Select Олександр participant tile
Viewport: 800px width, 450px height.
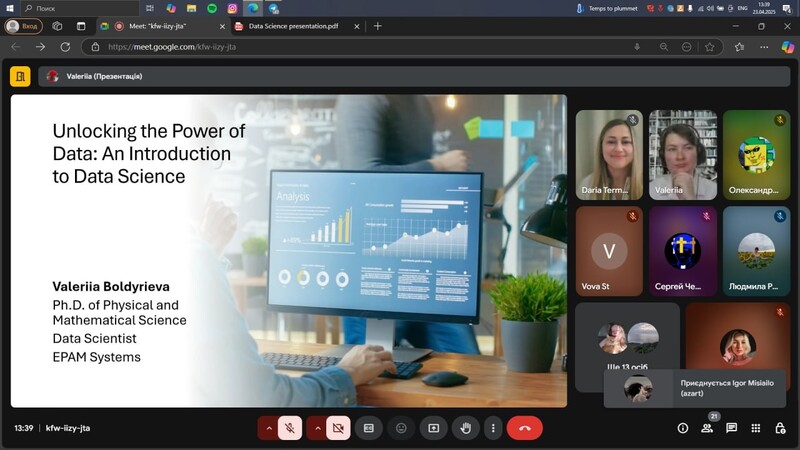[756, 155]
